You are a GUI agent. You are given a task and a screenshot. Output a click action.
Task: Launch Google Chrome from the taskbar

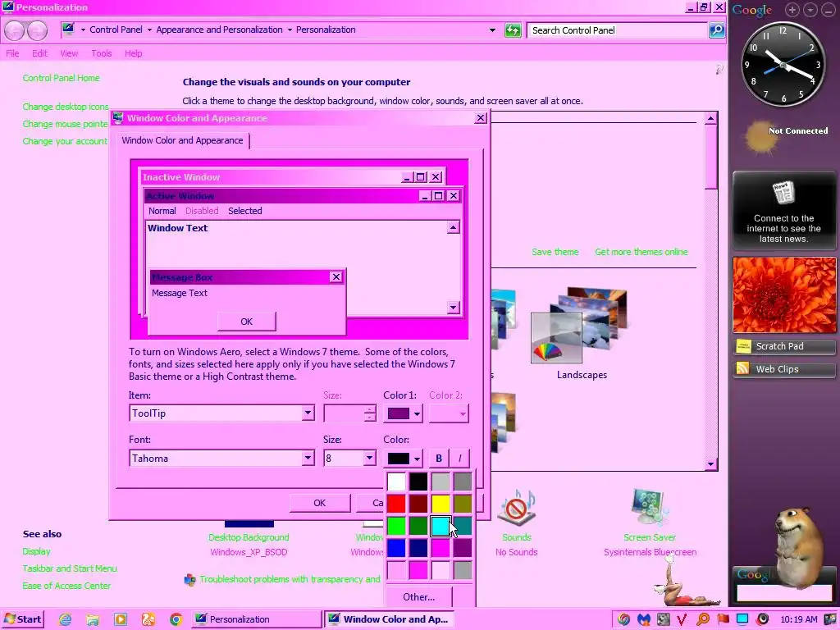[x=176, y=619]
